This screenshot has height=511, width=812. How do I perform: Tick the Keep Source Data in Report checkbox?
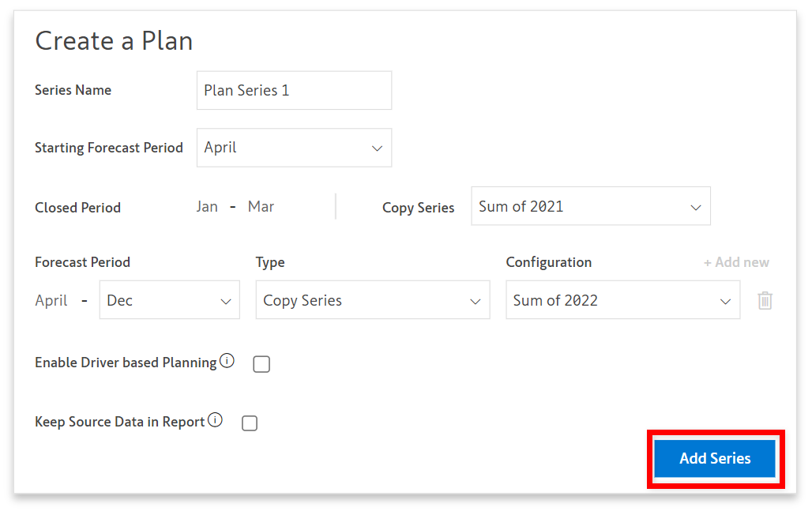[250, 423]
